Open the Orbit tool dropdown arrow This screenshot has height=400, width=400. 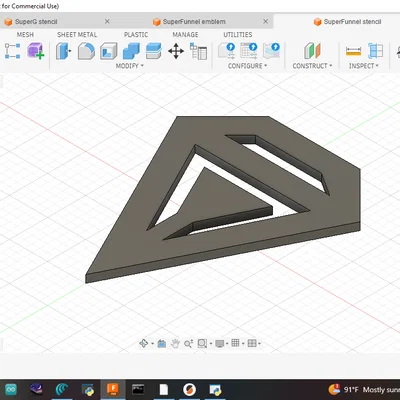pos(152,343)
